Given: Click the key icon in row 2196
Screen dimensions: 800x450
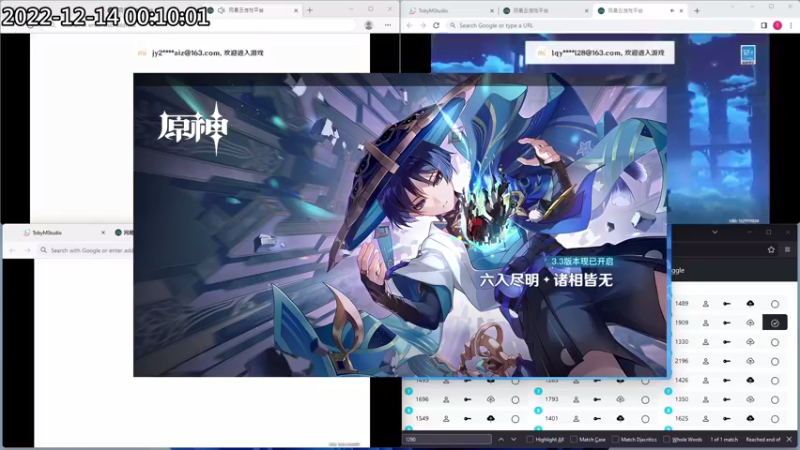Looking at the screenshot, I should point(727,361).
